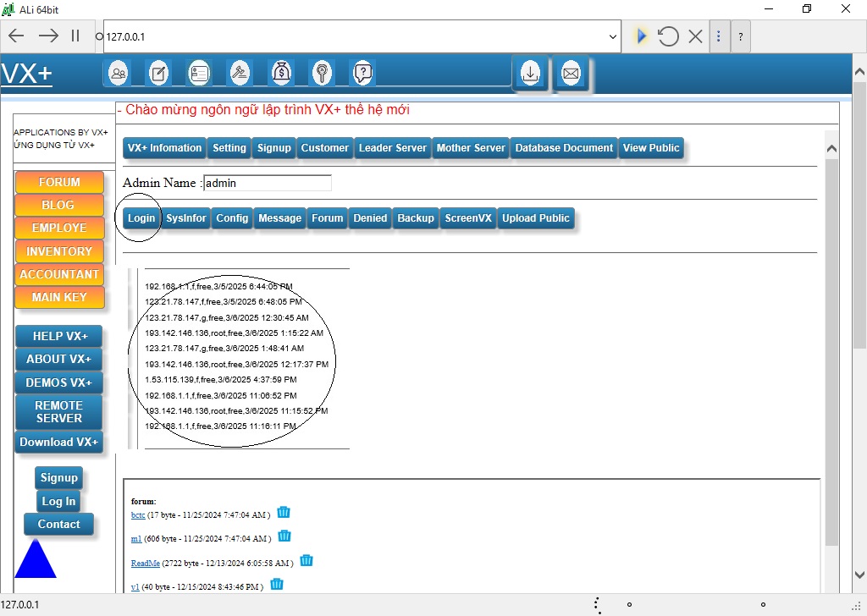The width and height of the screenshot is (867, 616).
Task: Open the mail envelope icon
Action: 571,74
